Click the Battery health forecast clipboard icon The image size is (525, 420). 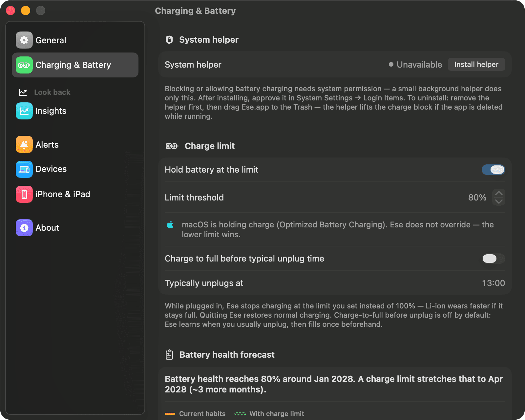pyautogui.click(x=169, y=355)
